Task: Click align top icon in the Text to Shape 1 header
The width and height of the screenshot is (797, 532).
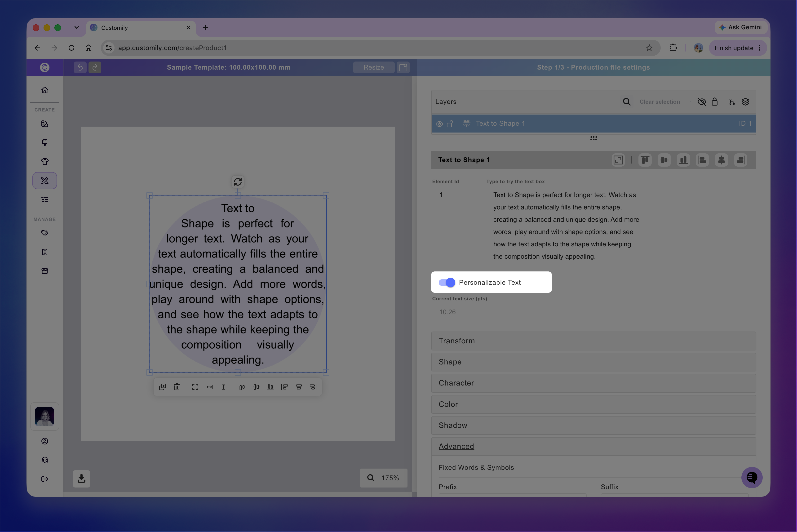Action: (x=645, y=160)
